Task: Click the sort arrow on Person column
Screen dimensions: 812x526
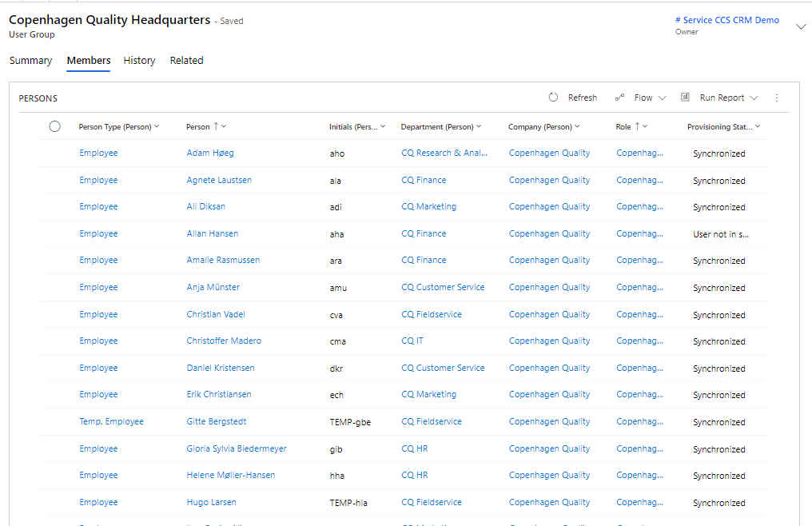Action: (x=216, y=126)
